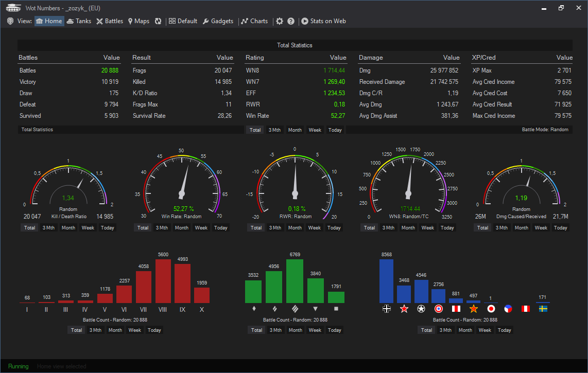The image size is (588, 373).
Task: Select 3 Mth under the nation battle count chart
Action: click(445, 330)
